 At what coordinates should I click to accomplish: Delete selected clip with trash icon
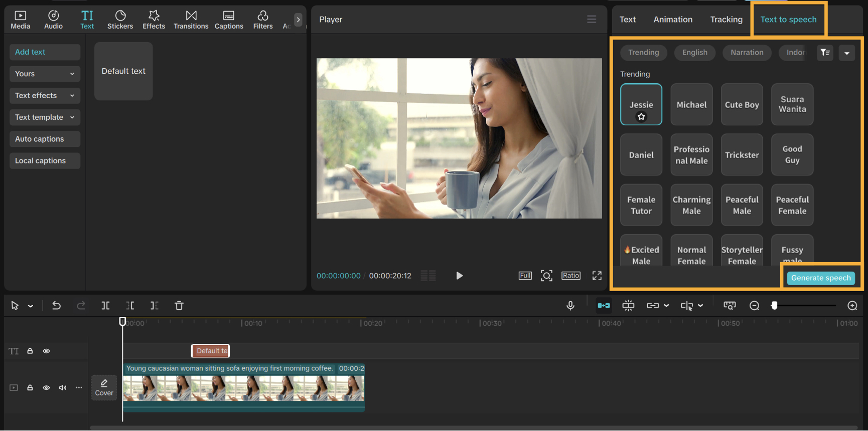pyautogui.click(x=179, y=306)
